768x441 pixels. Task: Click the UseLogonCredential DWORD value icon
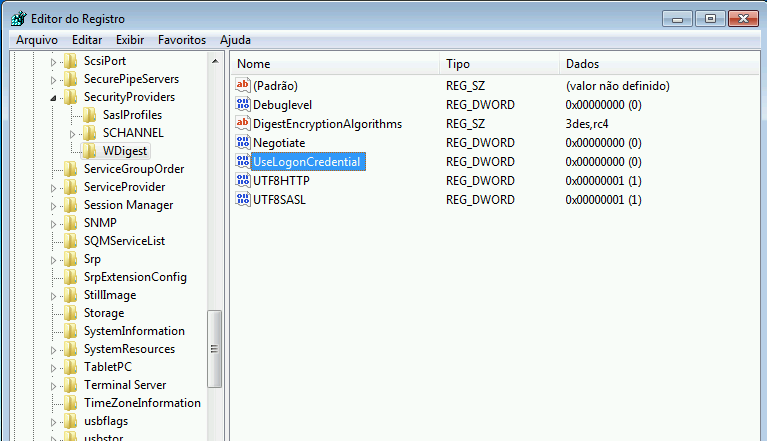[x=242, y=162]
